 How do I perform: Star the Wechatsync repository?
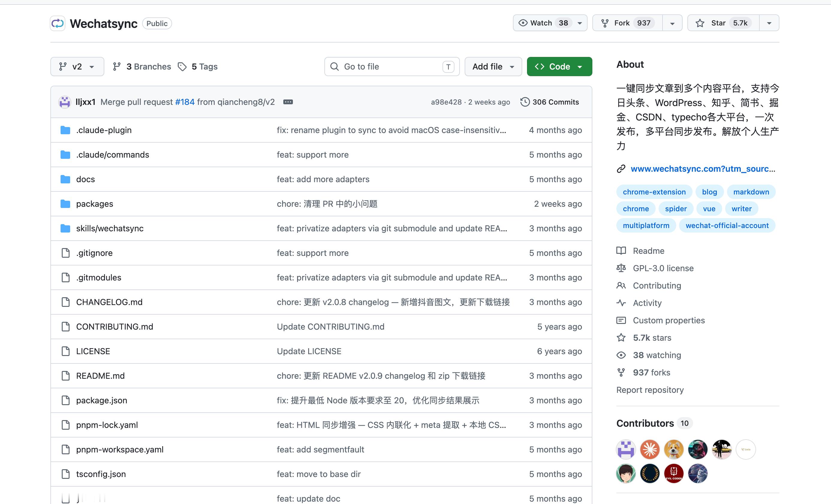723,23
